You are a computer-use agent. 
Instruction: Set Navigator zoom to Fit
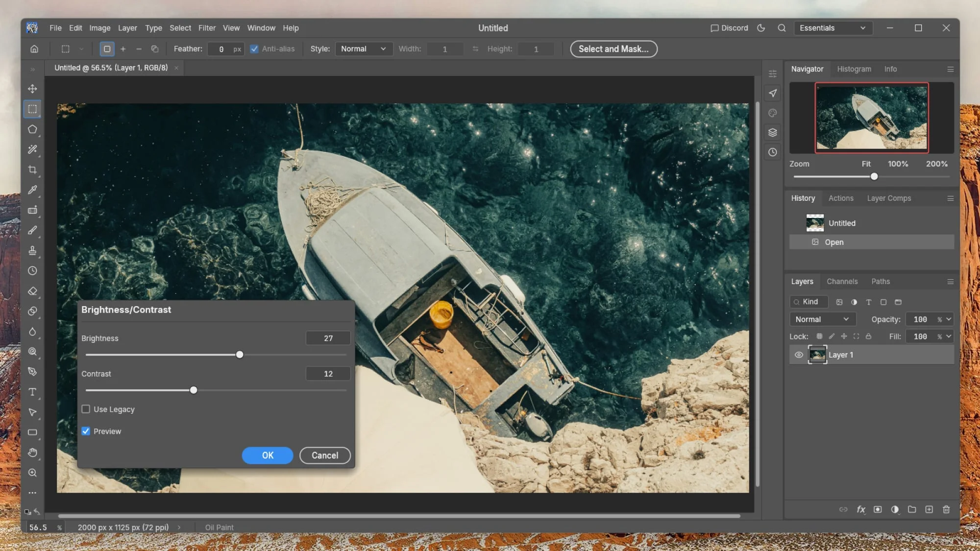click(866, 164)
